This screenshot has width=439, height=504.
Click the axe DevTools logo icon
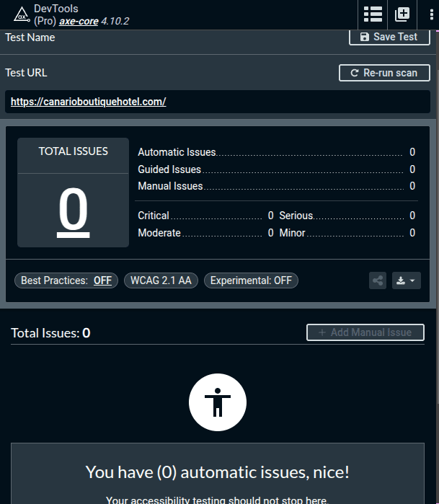pyautogui.click(x=22, y=15)
